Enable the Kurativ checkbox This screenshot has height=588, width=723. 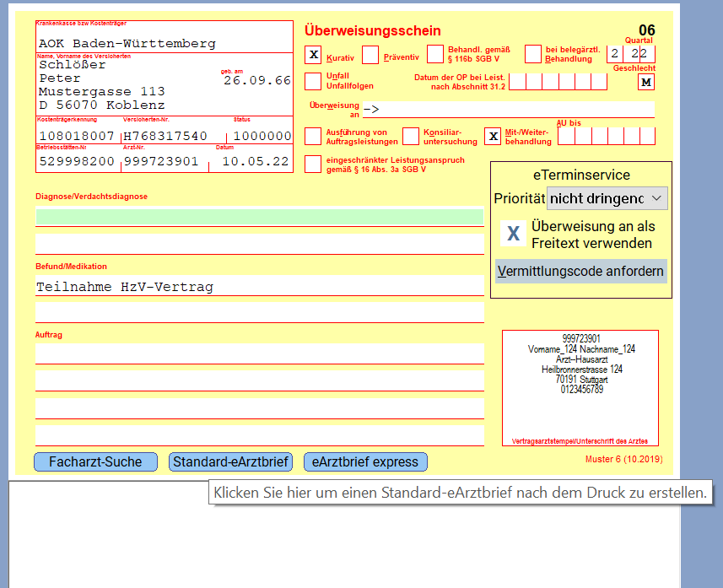tap(313, 55)
